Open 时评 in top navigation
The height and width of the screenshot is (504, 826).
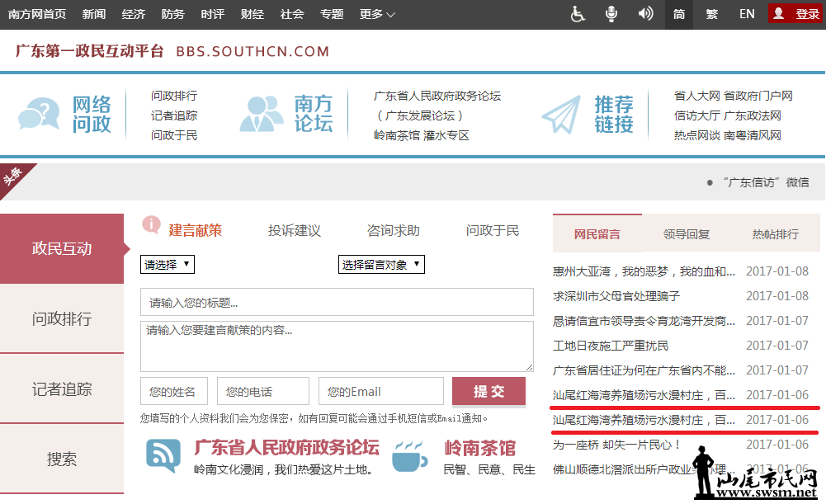(x=212, y=14)
